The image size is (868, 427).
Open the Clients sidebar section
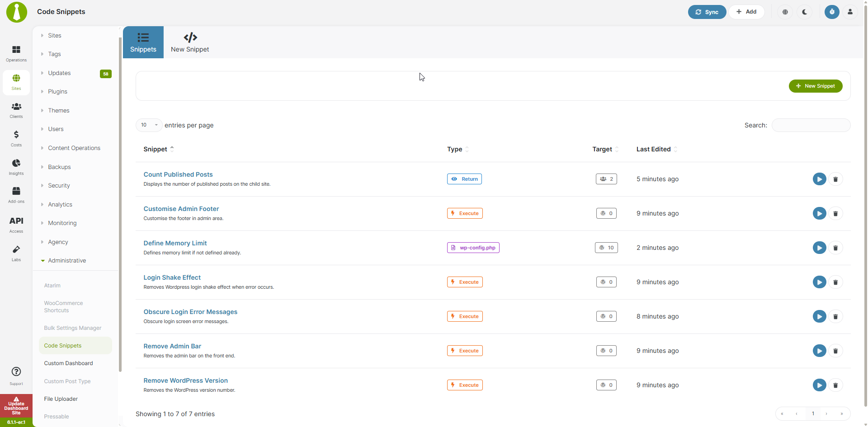(16, 110)
